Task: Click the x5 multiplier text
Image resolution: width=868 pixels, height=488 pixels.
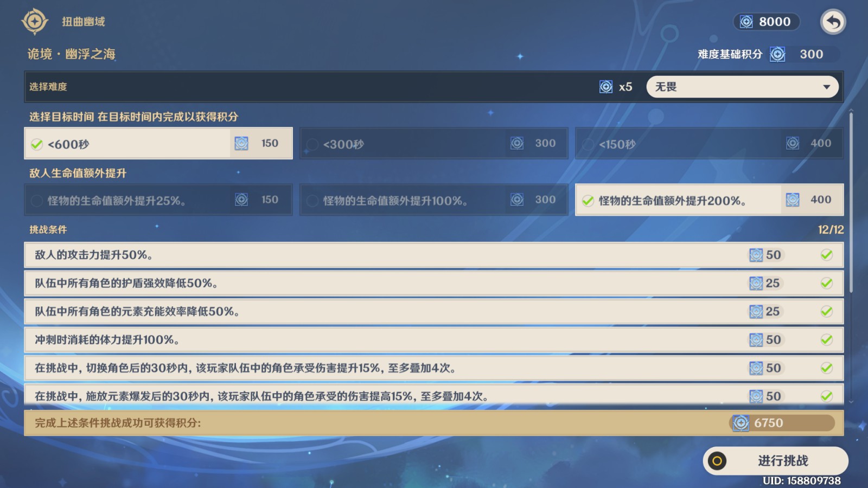Action: pyautogui.click(x=626, y=87)
